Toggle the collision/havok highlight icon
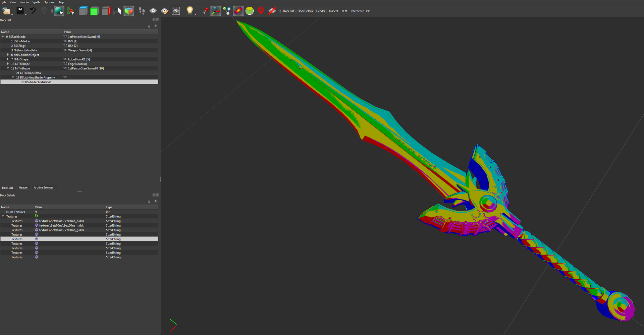Viewport: 644px width, 335px height. click(238, 11)
